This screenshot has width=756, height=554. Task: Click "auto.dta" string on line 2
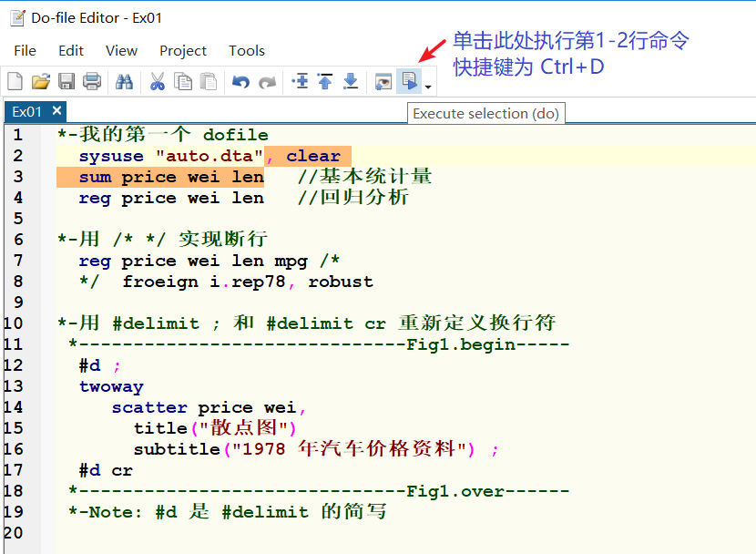click(x=209, y=156)
